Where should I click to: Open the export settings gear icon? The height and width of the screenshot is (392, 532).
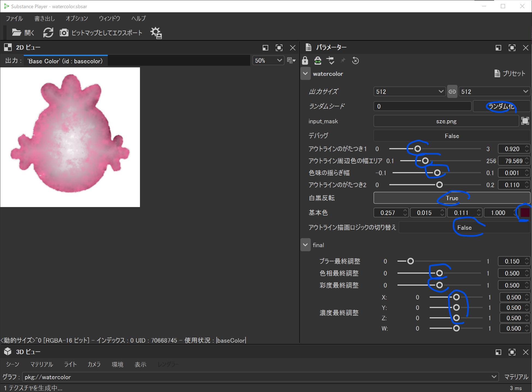(x=156, y=33)
